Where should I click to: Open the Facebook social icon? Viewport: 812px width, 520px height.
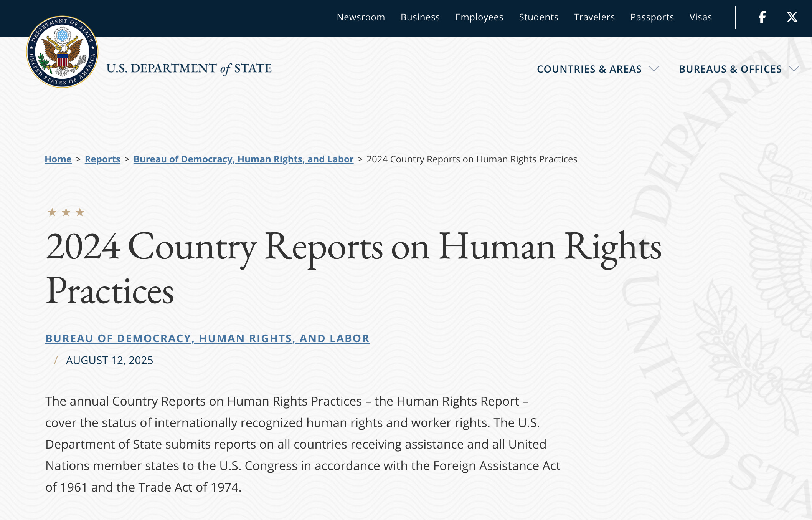click(762, 17)
